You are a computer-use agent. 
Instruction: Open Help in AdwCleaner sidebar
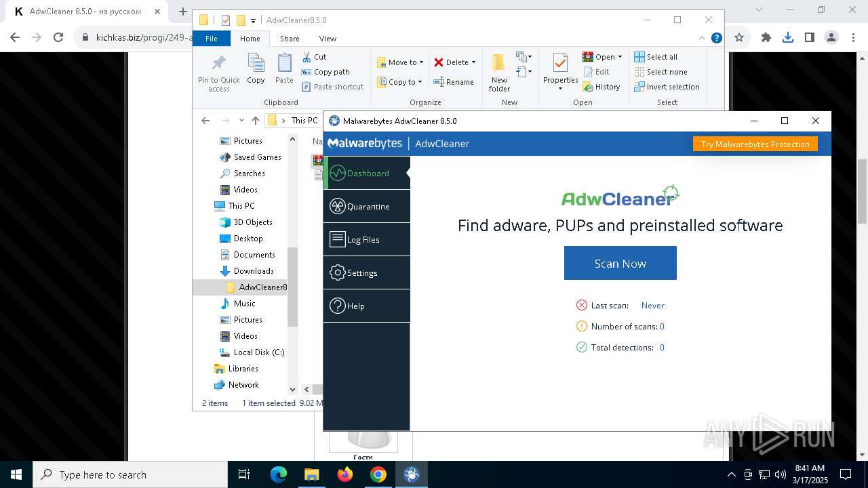coord(367,306)
